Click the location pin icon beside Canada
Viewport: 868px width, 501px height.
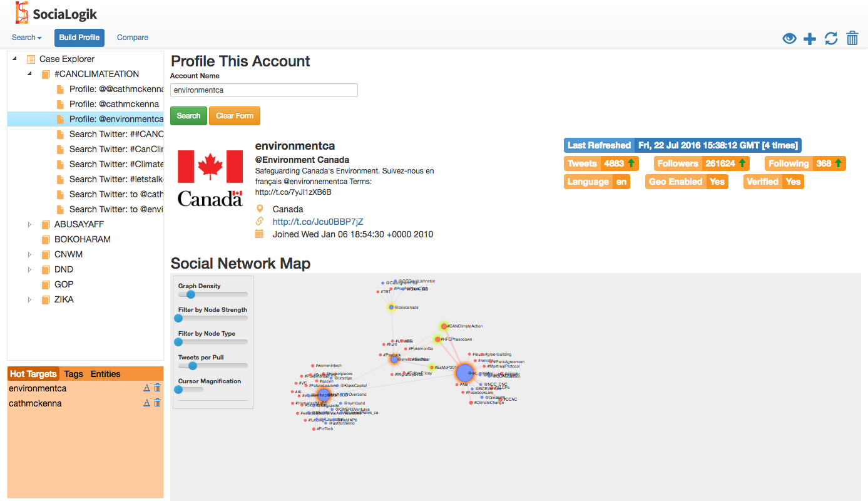tap(260, 209)
